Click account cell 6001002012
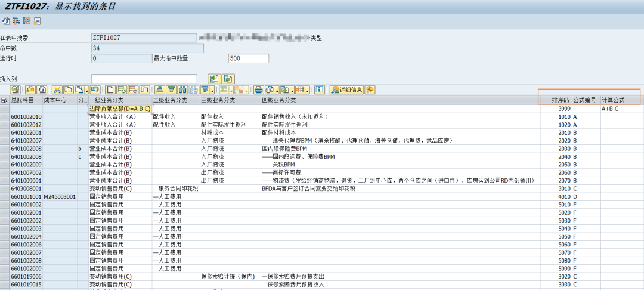 tap(26, 125)
